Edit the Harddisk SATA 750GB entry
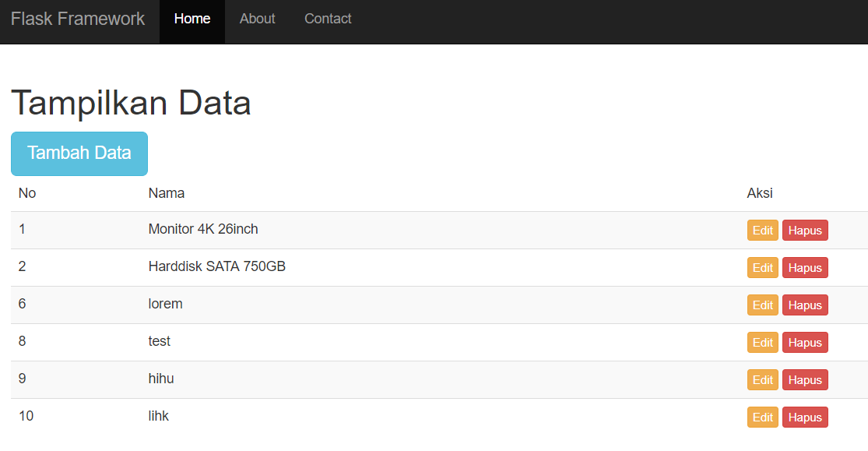The width and height of the screenshot is (868, 451). coord(762,267)
